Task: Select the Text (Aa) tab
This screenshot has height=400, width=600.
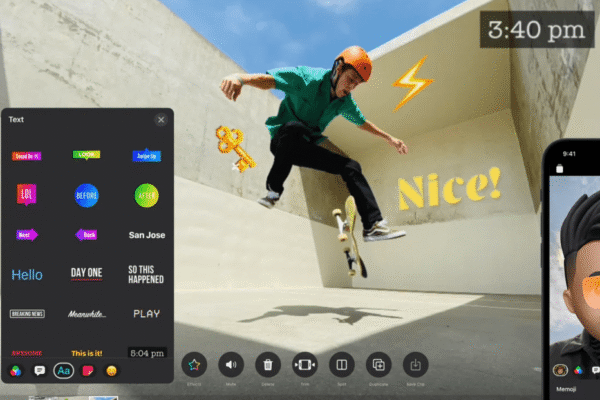Action: point(64,370)
